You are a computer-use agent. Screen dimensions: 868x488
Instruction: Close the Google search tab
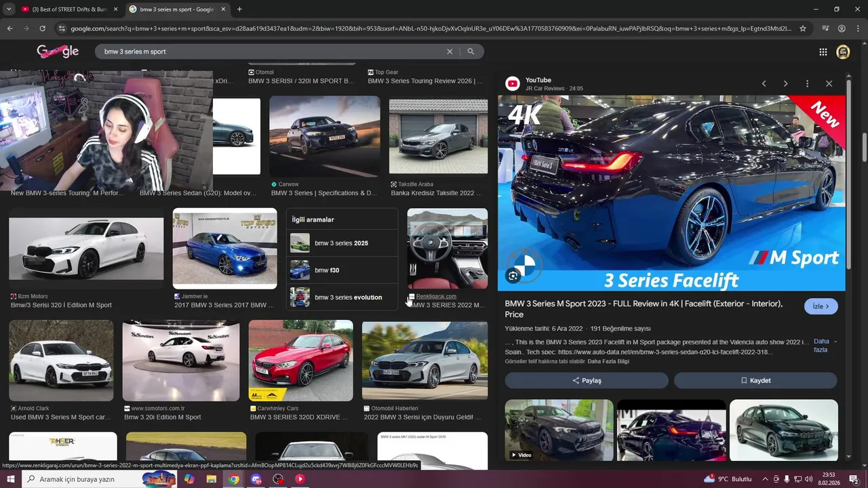click(223, 9)
